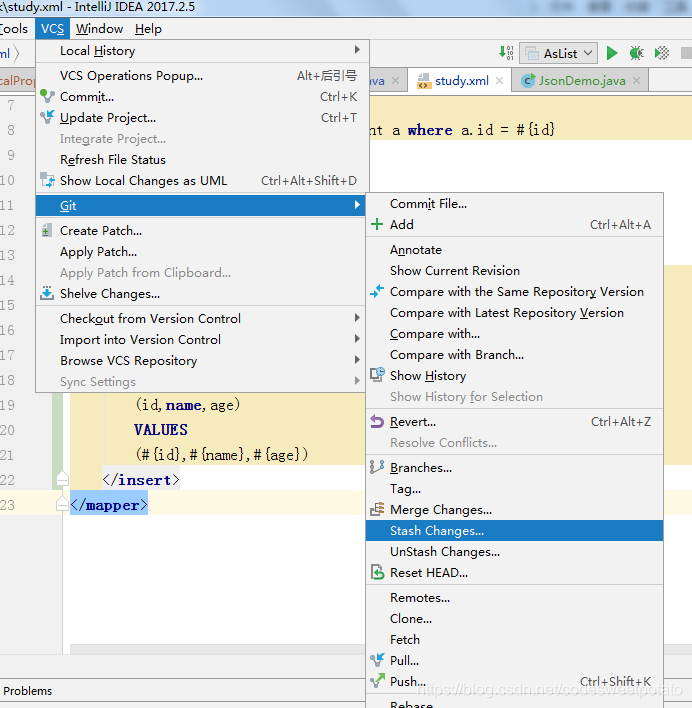Switch to the study.xml tab
Viewport: 692px width, 708px height.
coord(461,81)
